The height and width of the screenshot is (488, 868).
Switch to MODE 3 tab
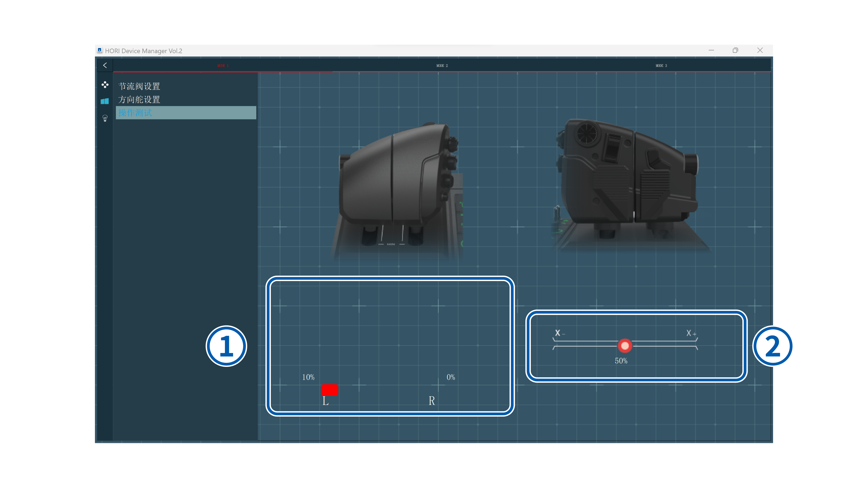pos(661,66)
